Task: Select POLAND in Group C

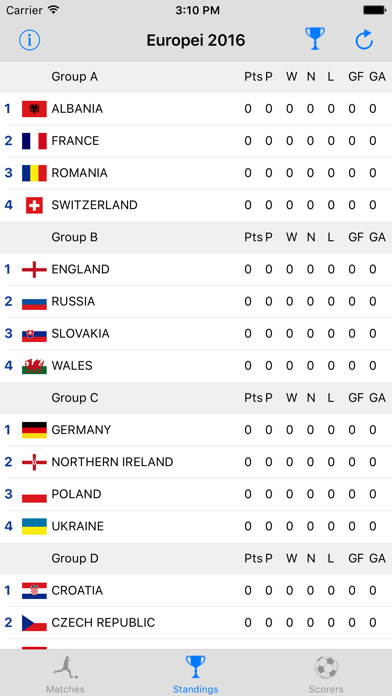Action: [x=76, y=494]
